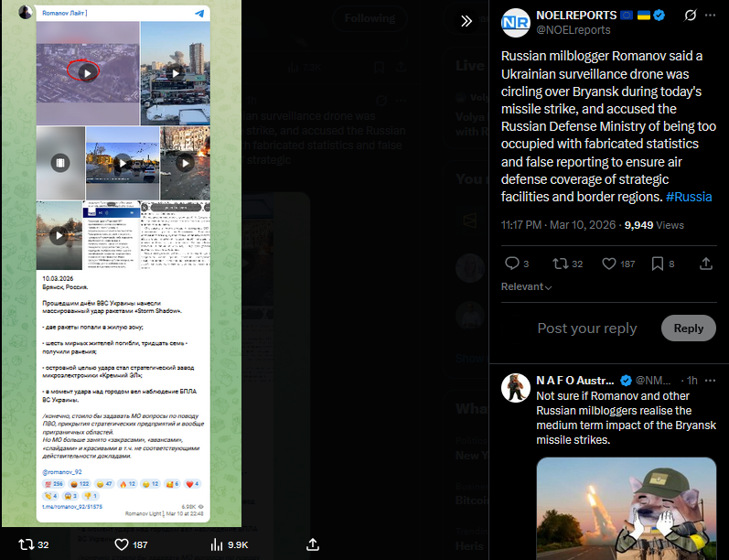This screenshot has height=560, width=729.
Task: Open more options on NOELREPORTS post
Action: click(710, 16)
